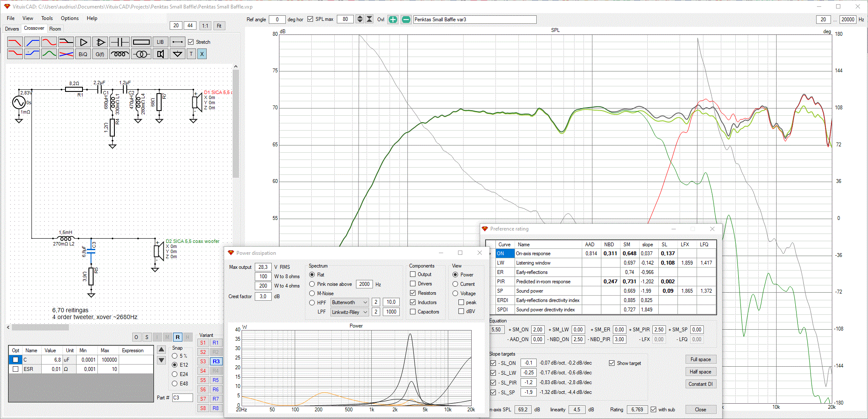Insert a G(f) transfer function block

coord(100,54)
